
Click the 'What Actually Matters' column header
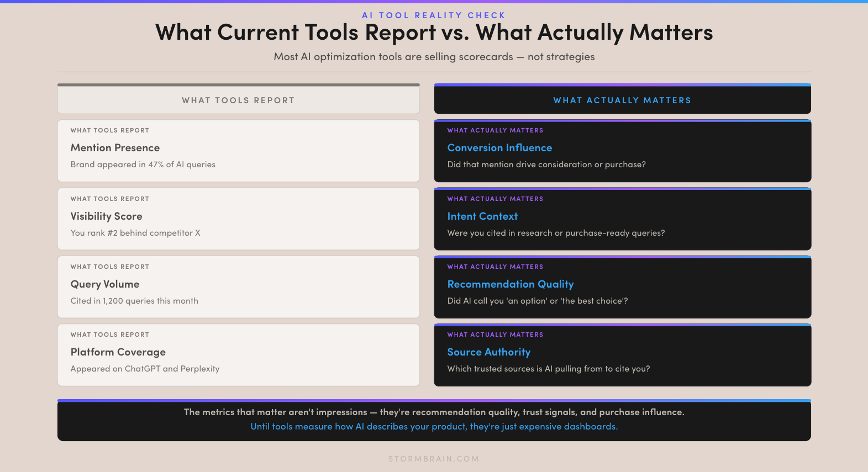pyautogui.click(x=622, y=99)
